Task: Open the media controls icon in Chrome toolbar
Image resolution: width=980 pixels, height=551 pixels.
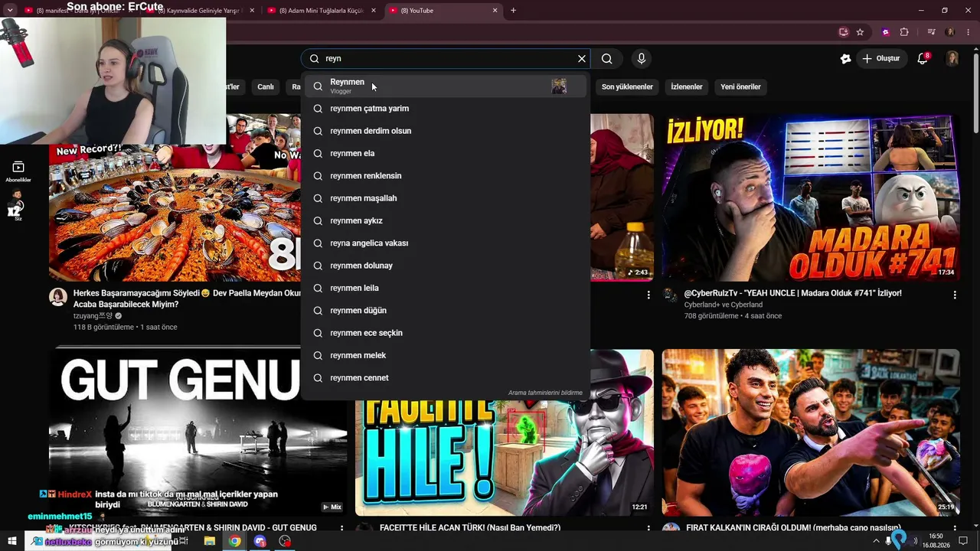Action: (x=931, y=32)
